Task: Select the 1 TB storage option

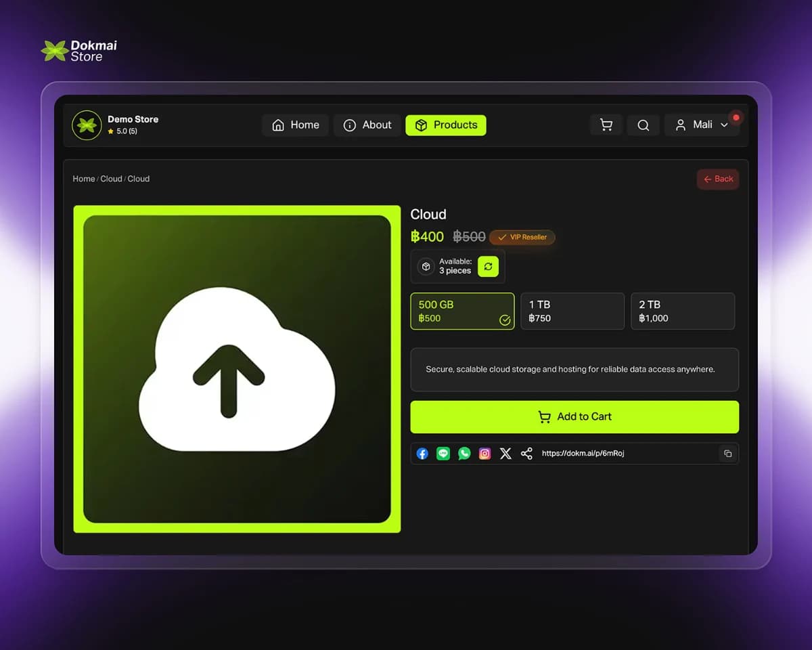Action: pos(572,311)
